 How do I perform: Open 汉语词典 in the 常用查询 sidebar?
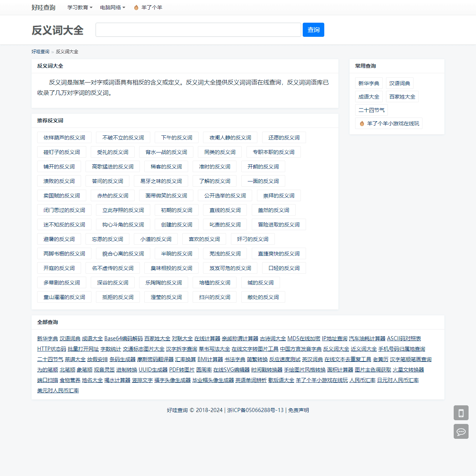(400, 83)
